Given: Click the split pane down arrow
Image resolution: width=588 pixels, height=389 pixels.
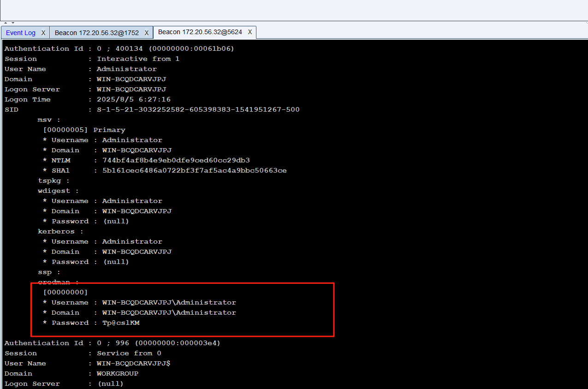Looking at the screenshot, I should point(12,23).
